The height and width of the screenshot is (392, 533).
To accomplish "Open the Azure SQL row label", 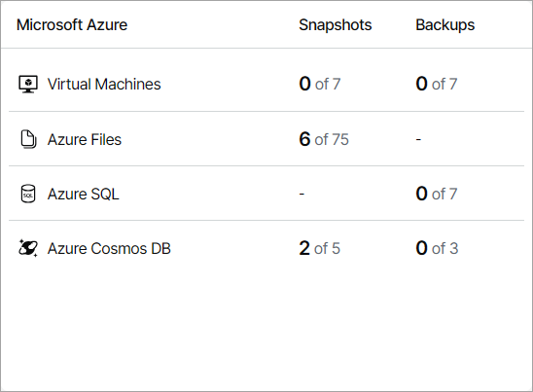I will tap(84, 195).
